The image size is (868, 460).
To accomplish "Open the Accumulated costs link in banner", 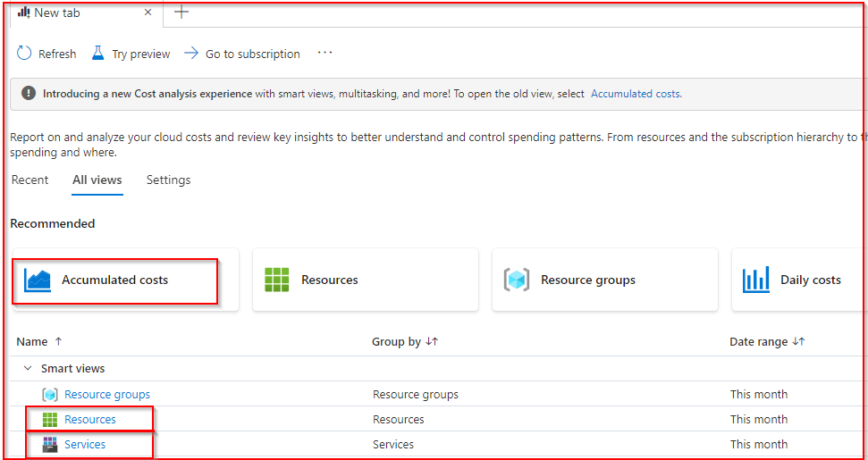I will tap(636, 93).
